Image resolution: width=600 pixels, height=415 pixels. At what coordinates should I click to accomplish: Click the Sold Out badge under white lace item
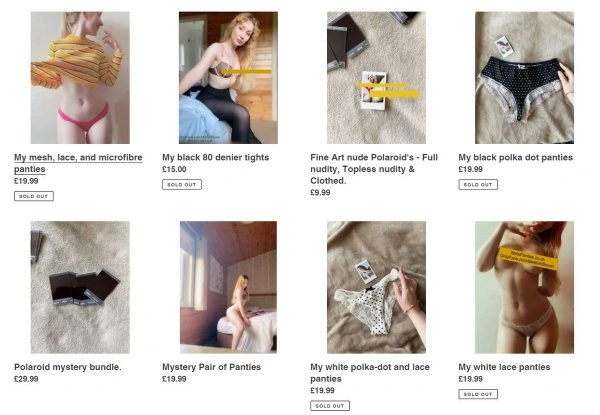pos(478,394)
